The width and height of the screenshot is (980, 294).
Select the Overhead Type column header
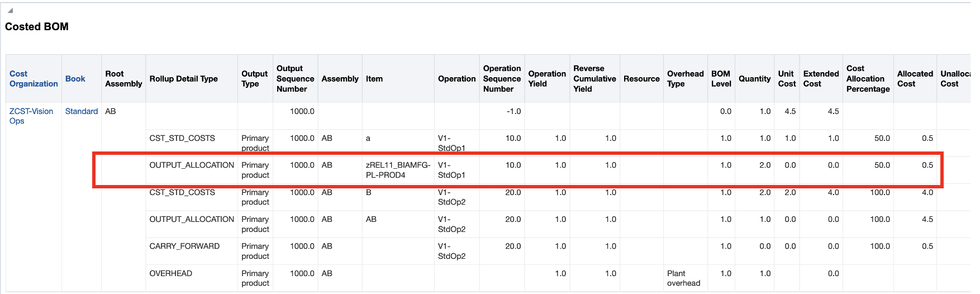click(685, 79)
